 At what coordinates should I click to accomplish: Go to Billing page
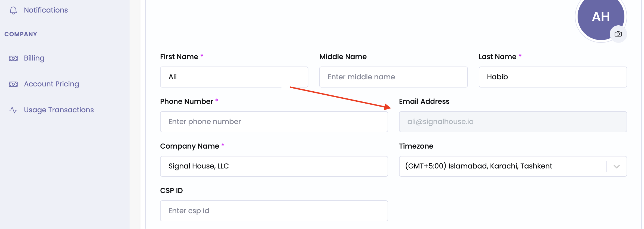[x=34, y=58]
